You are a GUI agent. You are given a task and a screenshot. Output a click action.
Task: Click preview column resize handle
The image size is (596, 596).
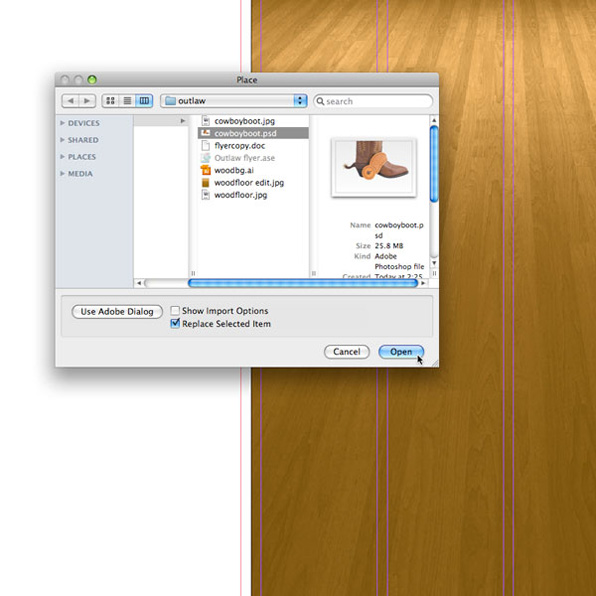coord(434,273)
